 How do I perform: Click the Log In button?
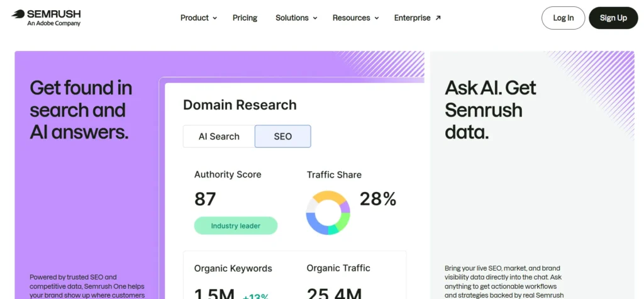[563, 18]
